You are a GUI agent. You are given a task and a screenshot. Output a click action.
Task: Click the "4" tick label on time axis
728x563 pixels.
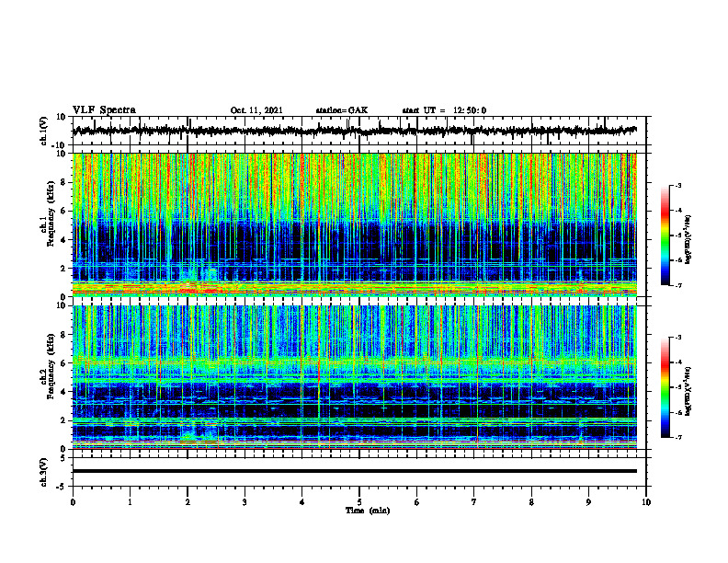(302, 502)
